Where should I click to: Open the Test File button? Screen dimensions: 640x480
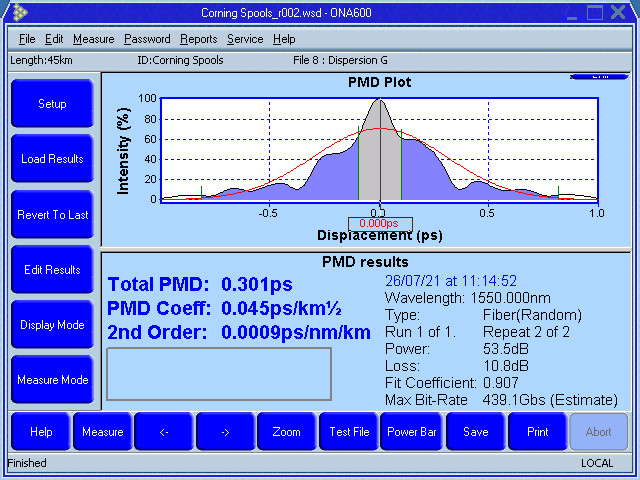349,432
